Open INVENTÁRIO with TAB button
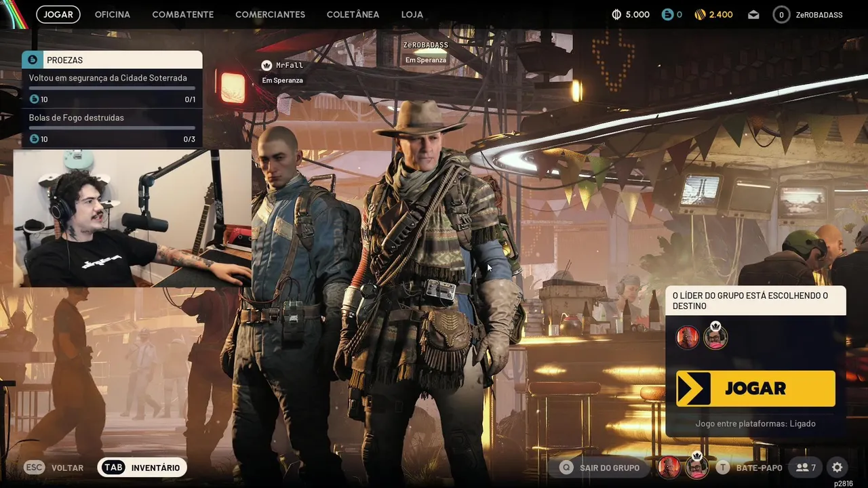This screenshot has height=488, width=868. click(142, 467)
